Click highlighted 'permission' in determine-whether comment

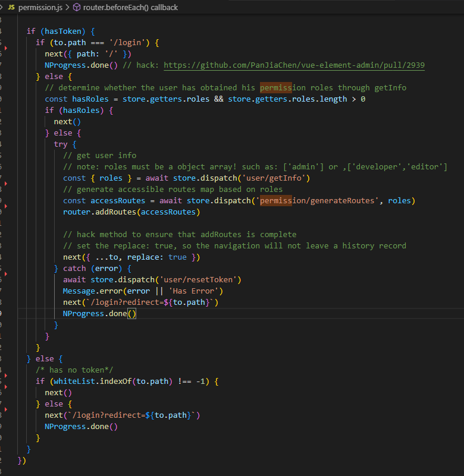(x=276, y=88)
